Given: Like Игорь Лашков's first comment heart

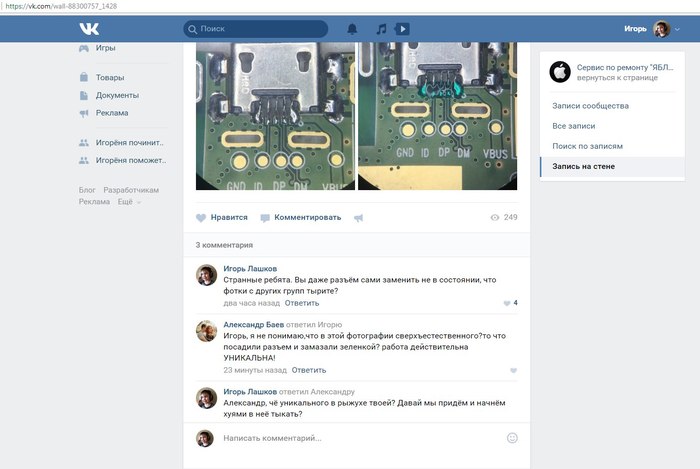Looking at the screenshot, I should [506, 303].
